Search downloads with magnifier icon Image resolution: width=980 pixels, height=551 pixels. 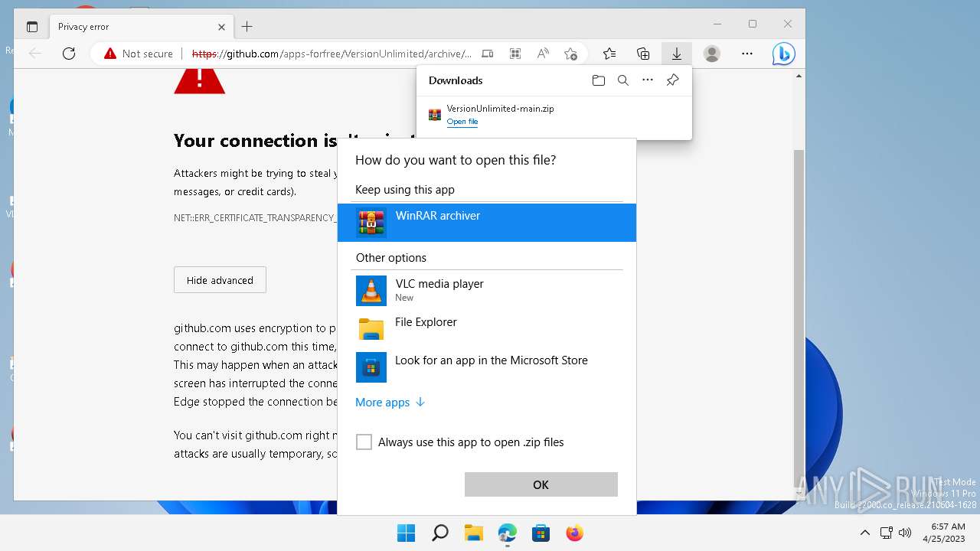coord(623,80)
